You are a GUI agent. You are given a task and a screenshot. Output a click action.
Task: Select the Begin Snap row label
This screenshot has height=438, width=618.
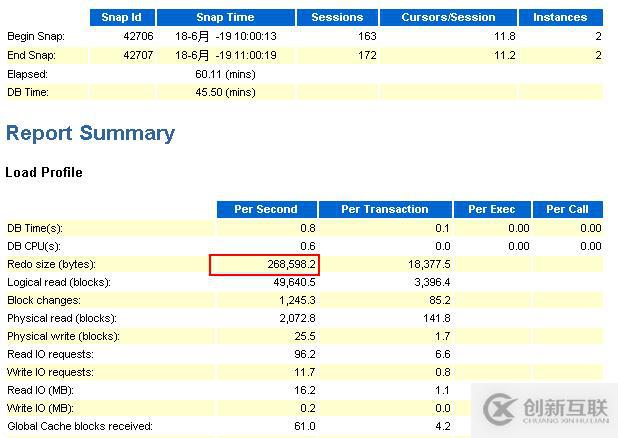point(36,36)
